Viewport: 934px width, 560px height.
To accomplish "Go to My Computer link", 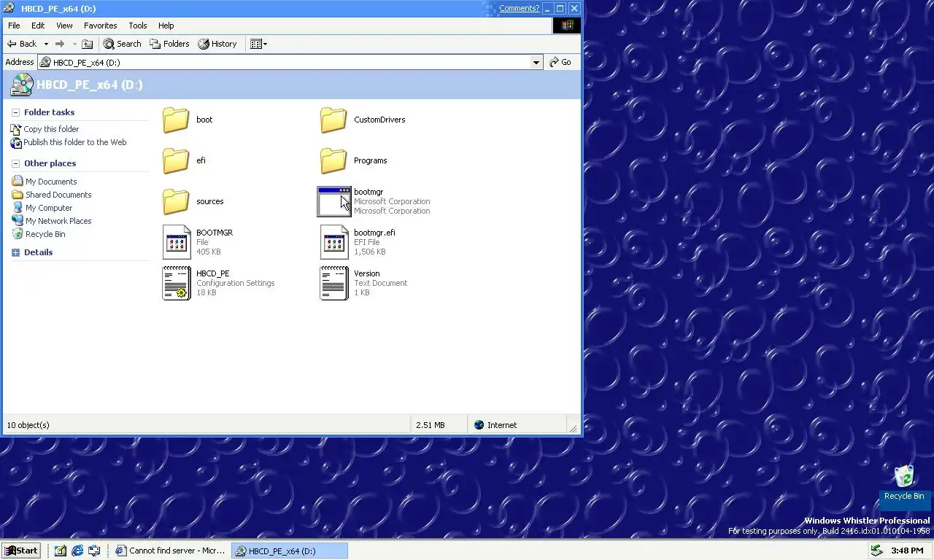I will pos(49,208).
